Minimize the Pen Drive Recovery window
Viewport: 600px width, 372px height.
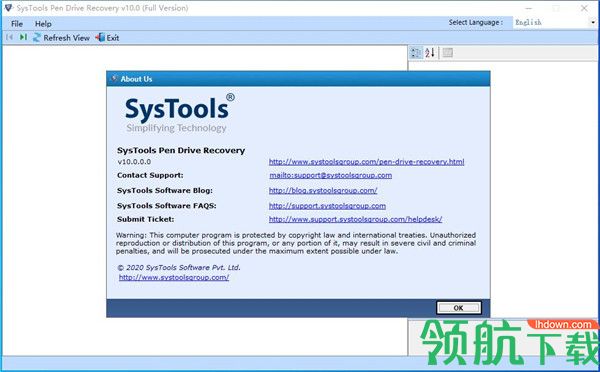528,8
